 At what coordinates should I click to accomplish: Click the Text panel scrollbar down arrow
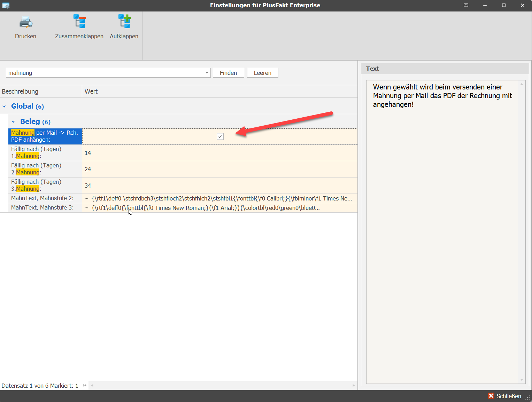(x=522, y=380)
